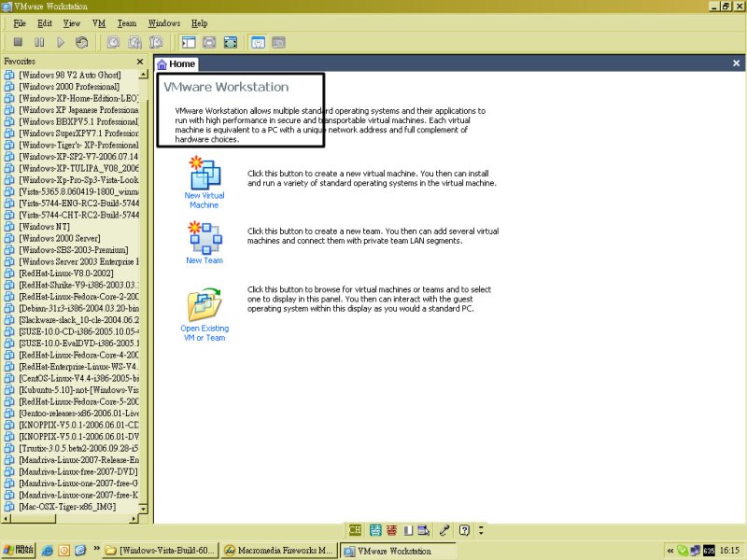Screen dimensions: 747x560
Task: Open the View menu
Action: pos(72,22)
